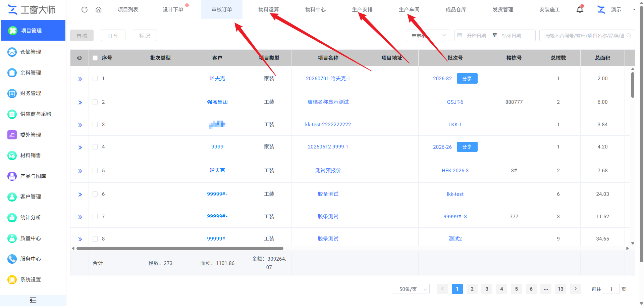Open project link 玻璃名称显示测试

pos(328,102)
